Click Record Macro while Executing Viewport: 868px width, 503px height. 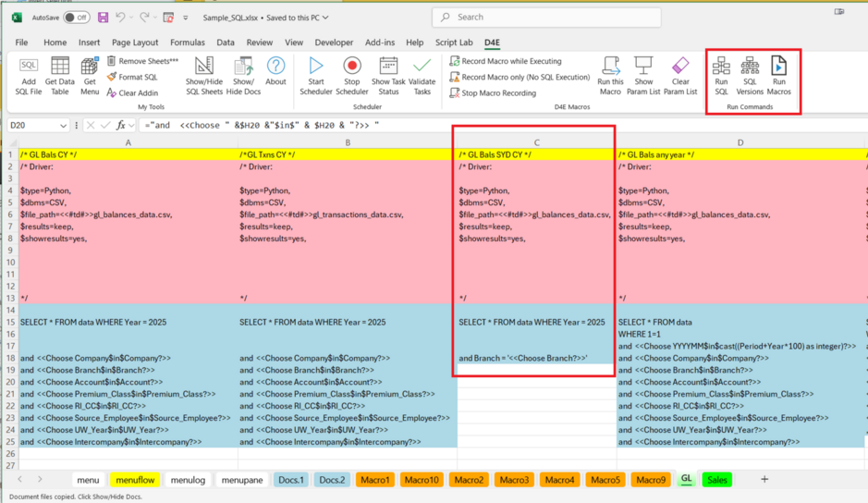pyautogui.click(x=506, y=61)
